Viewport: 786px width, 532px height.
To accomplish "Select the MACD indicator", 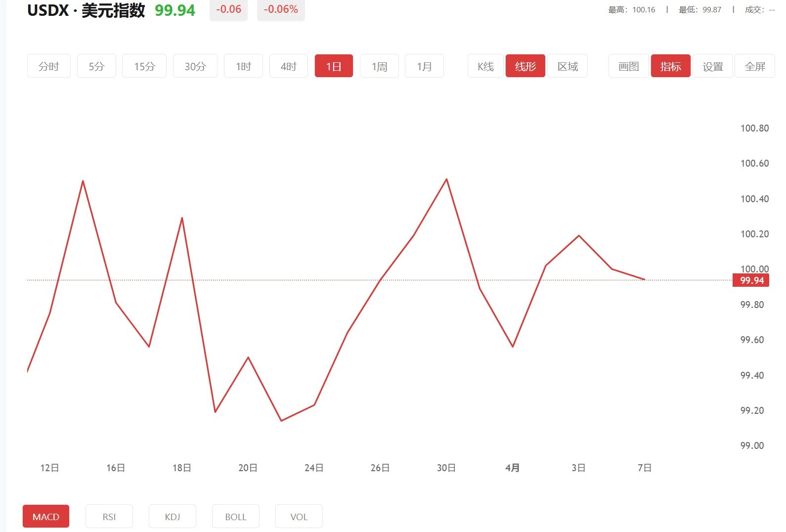I will point(46,517).
